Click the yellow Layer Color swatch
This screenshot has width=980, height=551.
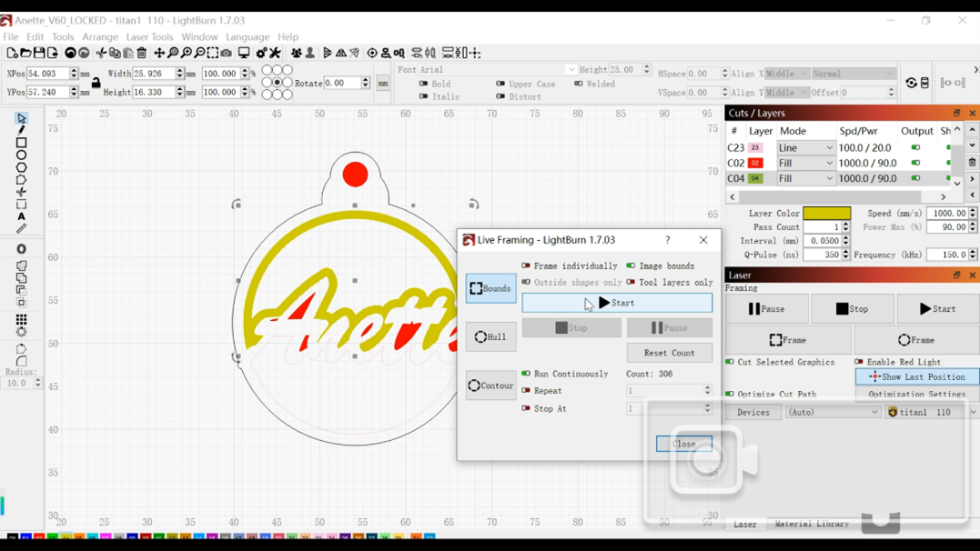(x=826, y=214)
